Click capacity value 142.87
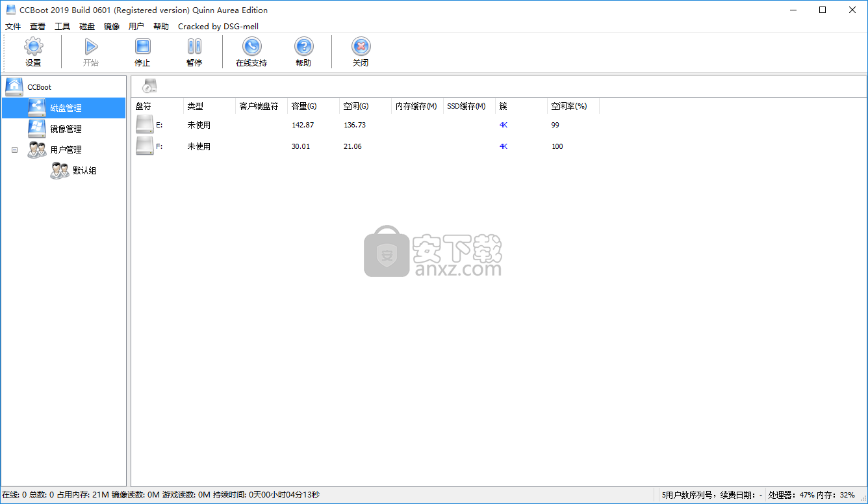Viewport: 868px width, 504px height. click(303, 125)
